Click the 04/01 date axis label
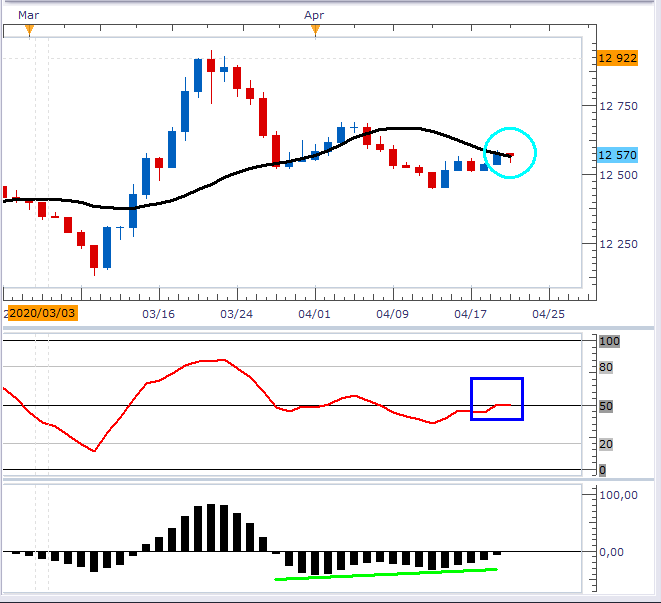This screenshot has width=661, height=603. tap(314, 314)
